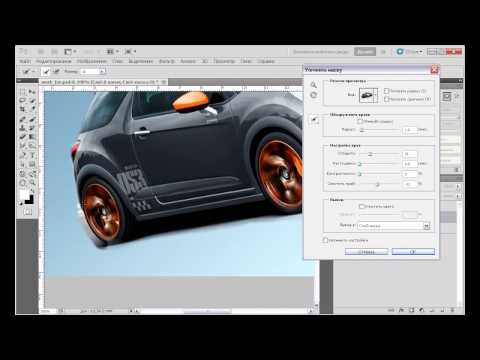Click the Отмена (Cancel) button
The width and height of the screenshot is (480, 360).
pos(366,252)
